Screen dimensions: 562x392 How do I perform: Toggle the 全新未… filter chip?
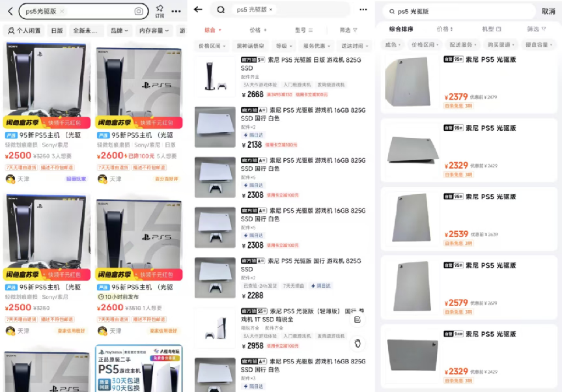[85, 31]
